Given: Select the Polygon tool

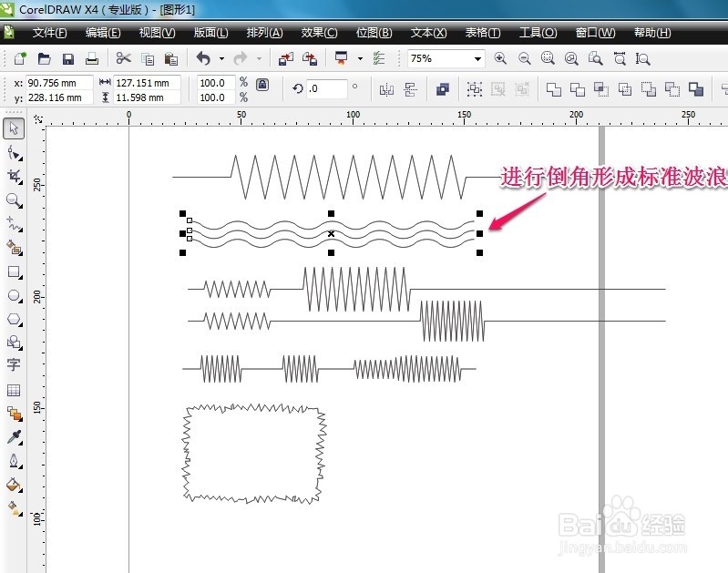Looking at the screenshot, I should coord(14,320).
